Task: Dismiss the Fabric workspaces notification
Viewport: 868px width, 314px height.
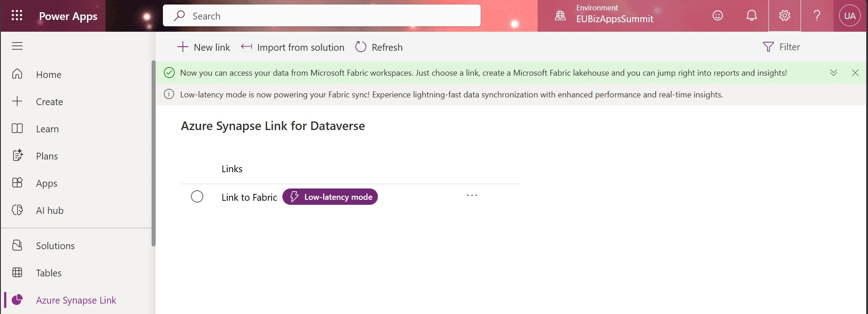Action: click(x=855, y=72)
